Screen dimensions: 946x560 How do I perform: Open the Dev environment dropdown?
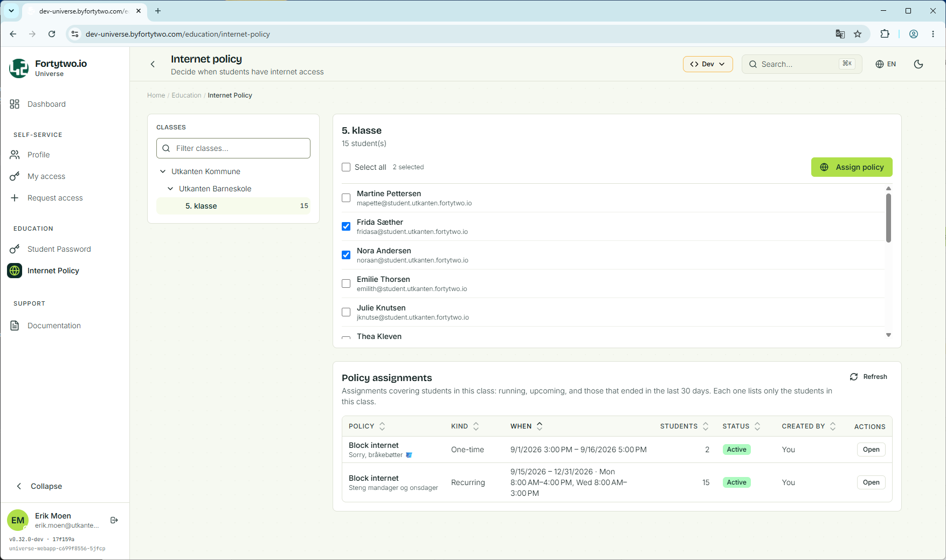click(708, 64)
